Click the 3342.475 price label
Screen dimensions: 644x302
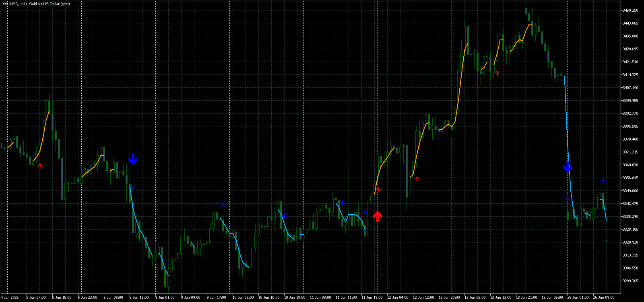pos(630,204)
